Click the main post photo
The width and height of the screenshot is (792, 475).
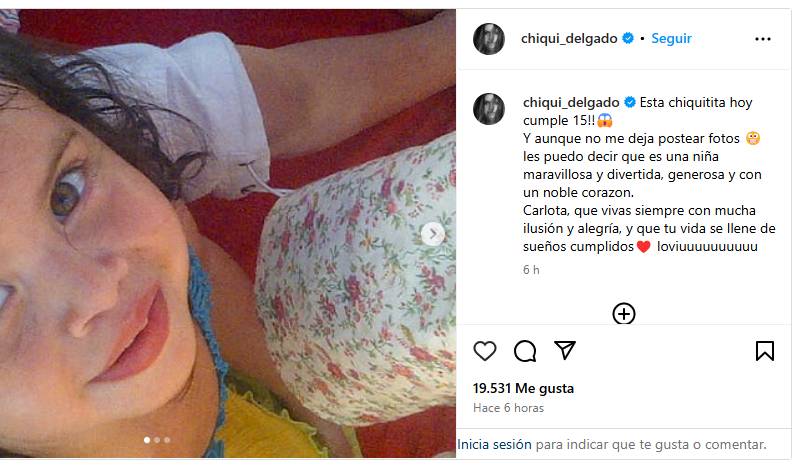pyautogui.click(x=228, y=233)
